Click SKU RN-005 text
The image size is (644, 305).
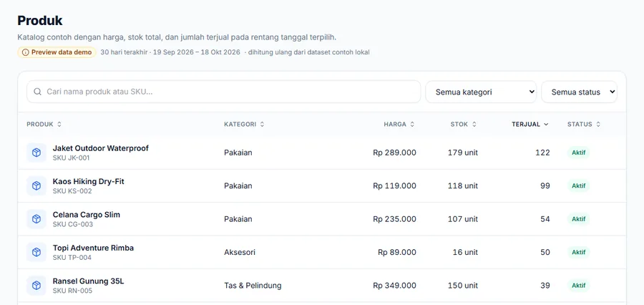pos(72,291)
